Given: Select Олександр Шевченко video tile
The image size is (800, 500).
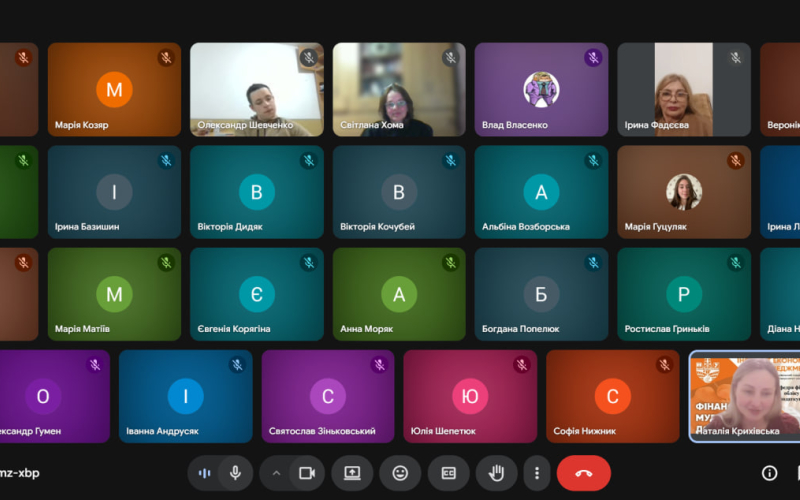Looking at the screenshot, I should pos(257,89).
